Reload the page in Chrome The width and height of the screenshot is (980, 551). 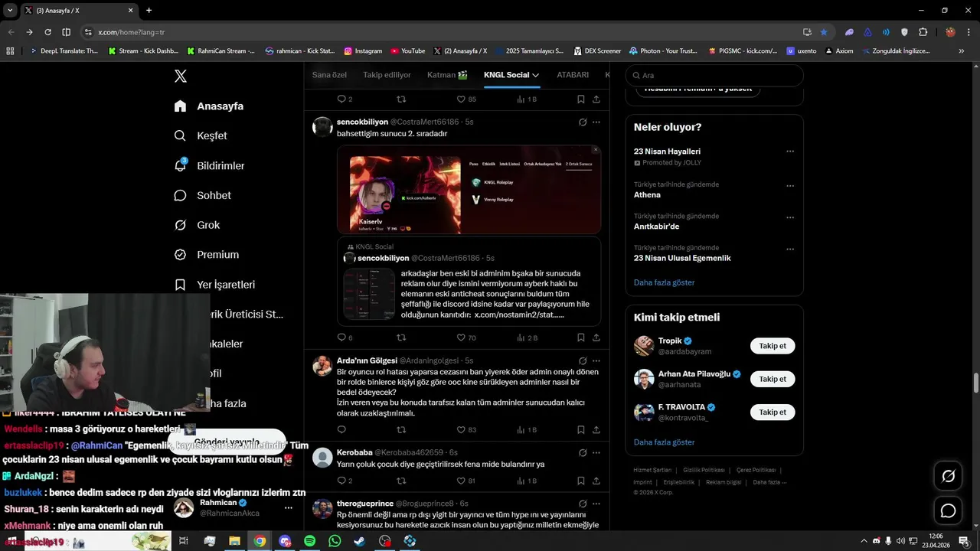pos(47,32)
